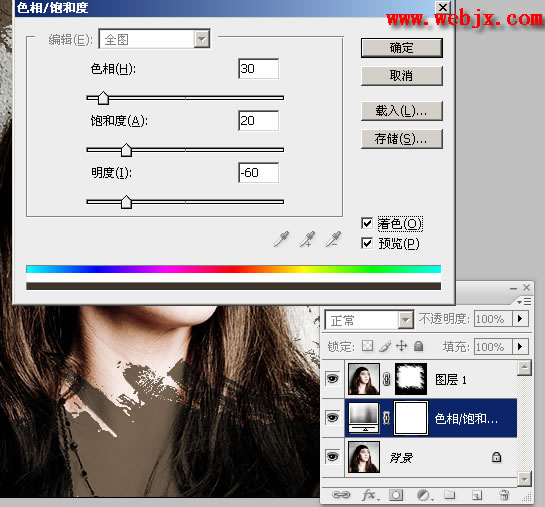Create new adjustment layer icon

coord(424,495)
